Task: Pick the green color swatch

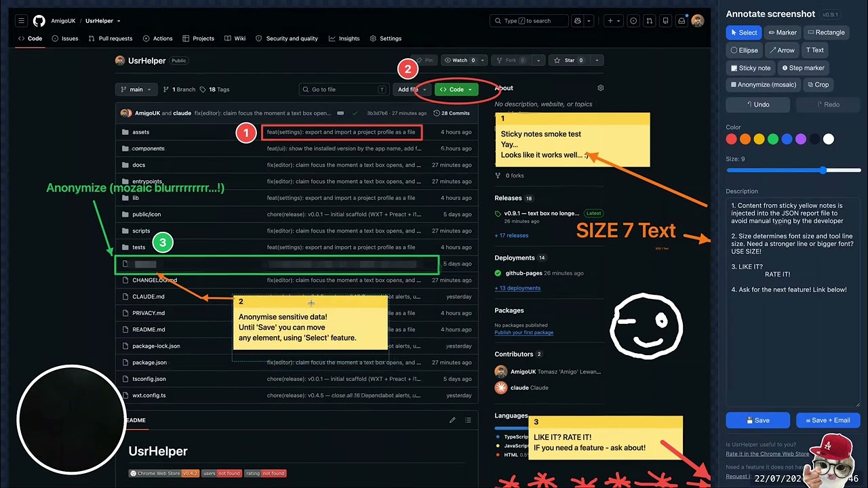Action: (773, 139)
